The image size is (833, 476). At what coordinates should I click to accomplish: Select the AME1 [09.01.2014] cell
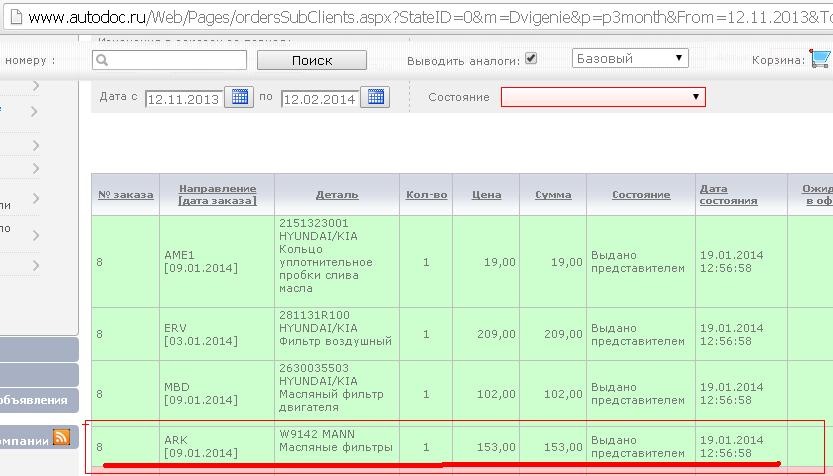pyautogui.click(x=217, y=261)
